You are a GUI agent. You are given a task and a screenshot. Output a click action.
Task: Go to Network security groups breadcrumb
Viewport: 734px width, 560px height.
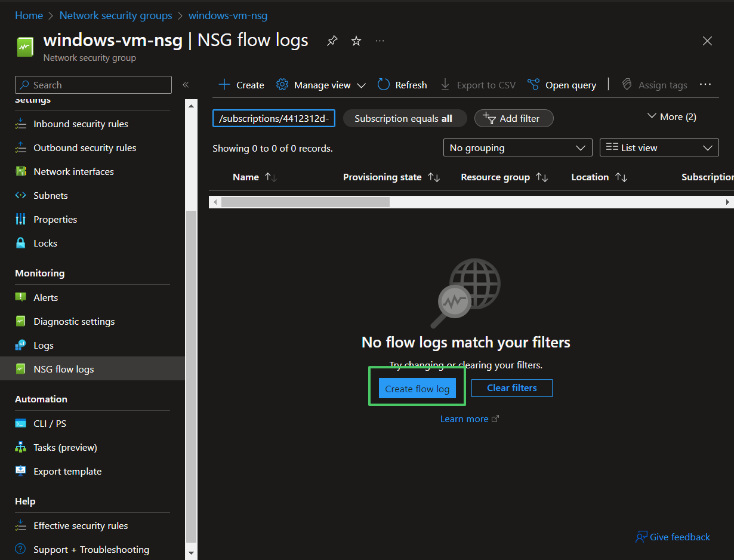pos(116,16)
